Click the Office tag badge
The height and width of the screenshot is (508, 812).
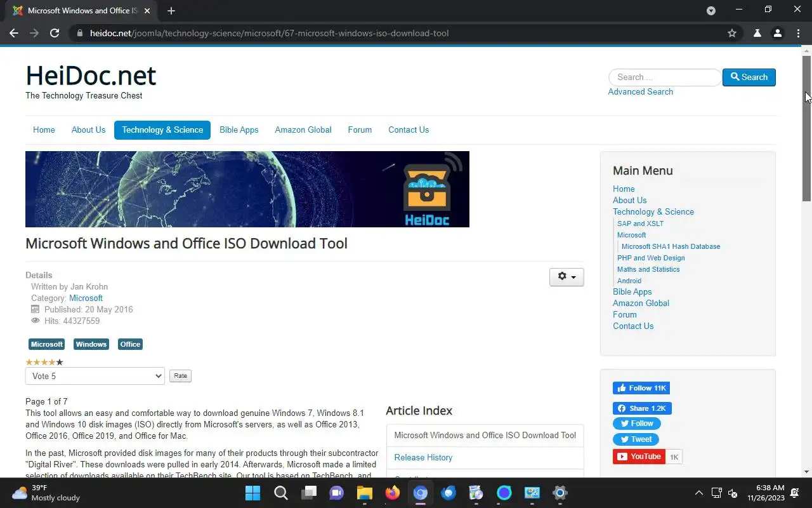point(130,344)
